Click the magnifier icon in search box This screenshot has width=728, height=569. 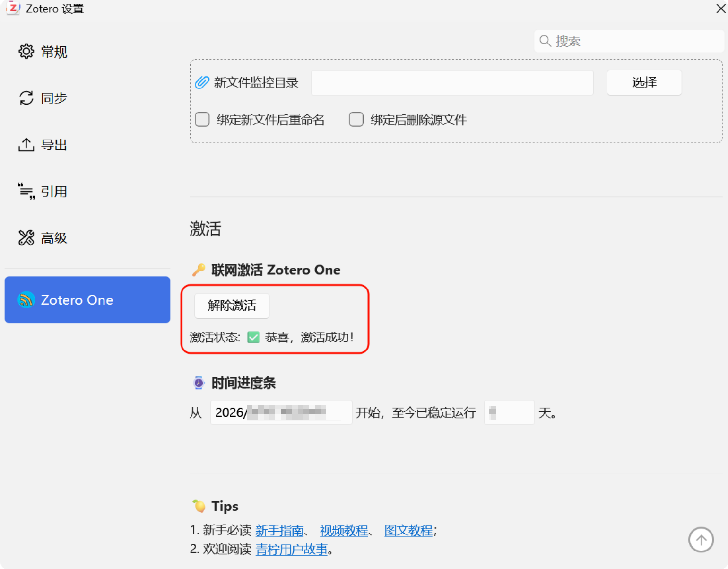point(545,41)
